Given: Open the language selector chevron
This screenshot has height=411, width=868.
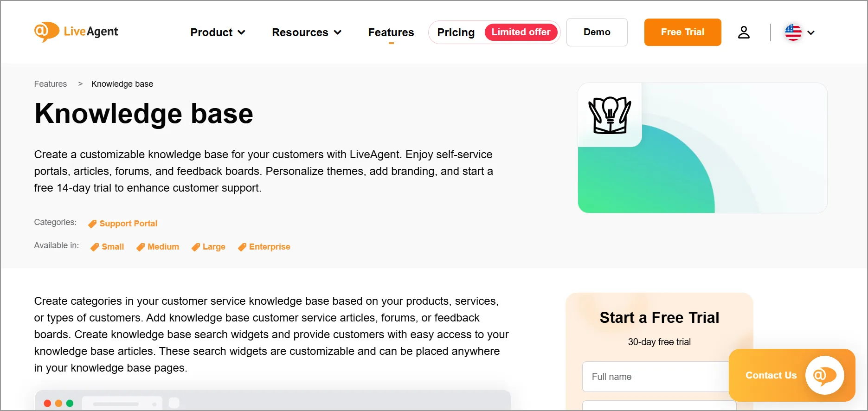Looking at the screenshot, I should [811, 32].
